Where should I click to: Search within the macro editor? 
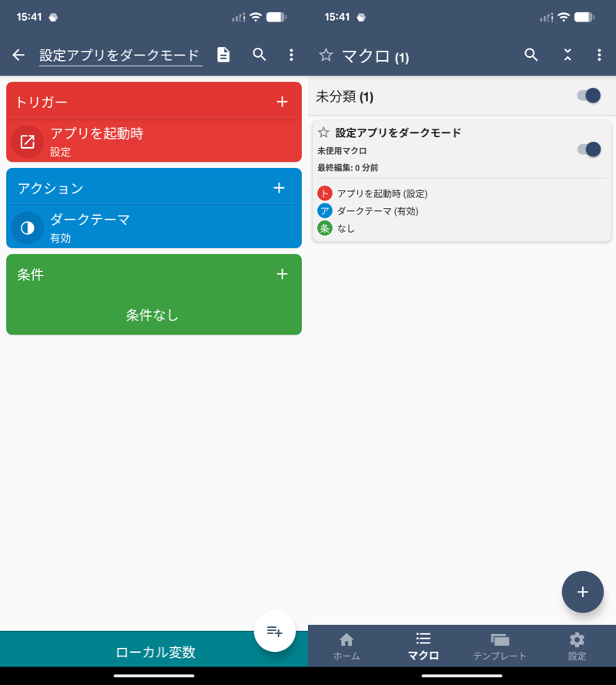tap(259, 55)
